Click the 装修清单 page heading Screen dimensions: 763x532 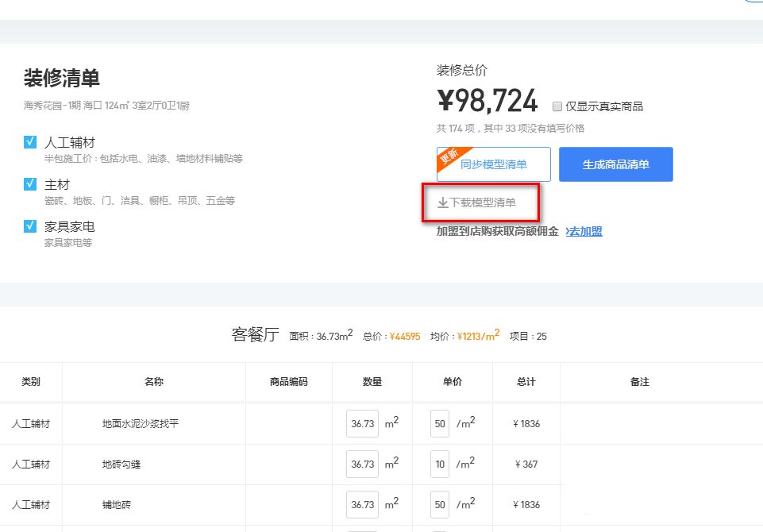pos(62,78)
